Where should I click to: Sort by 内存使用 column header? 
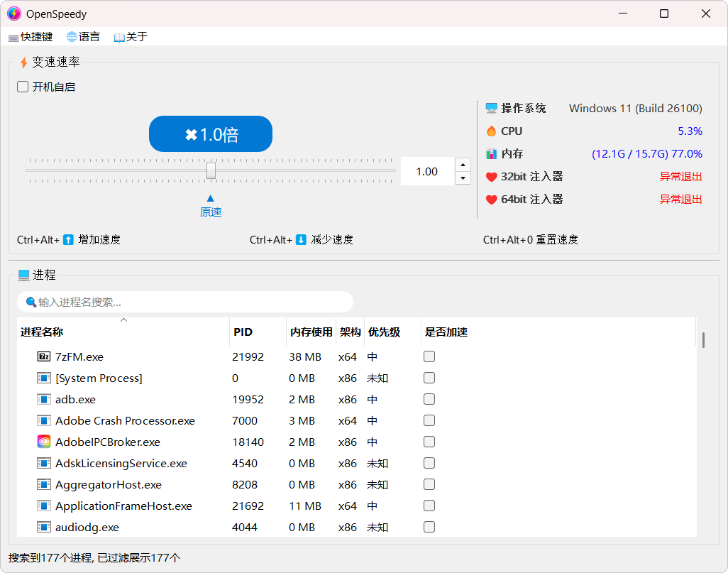(x=311, y=332)
